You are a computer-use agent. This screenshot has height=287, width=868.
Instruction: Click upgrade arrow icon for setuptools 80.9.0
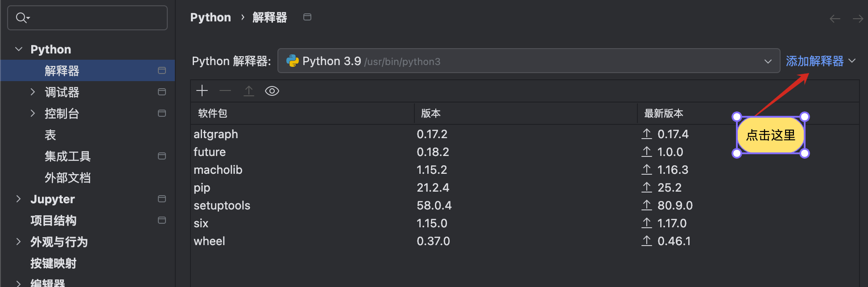tap(647, 205)
